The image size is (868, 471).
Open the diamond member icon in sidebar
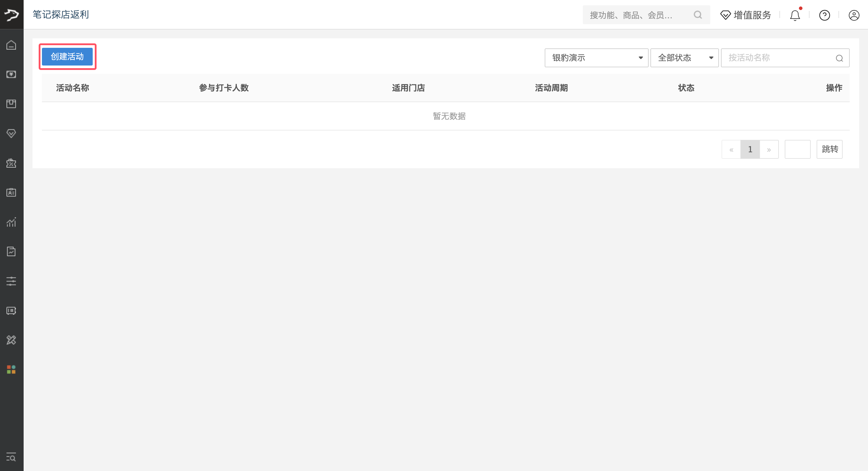tap(11, 133)
